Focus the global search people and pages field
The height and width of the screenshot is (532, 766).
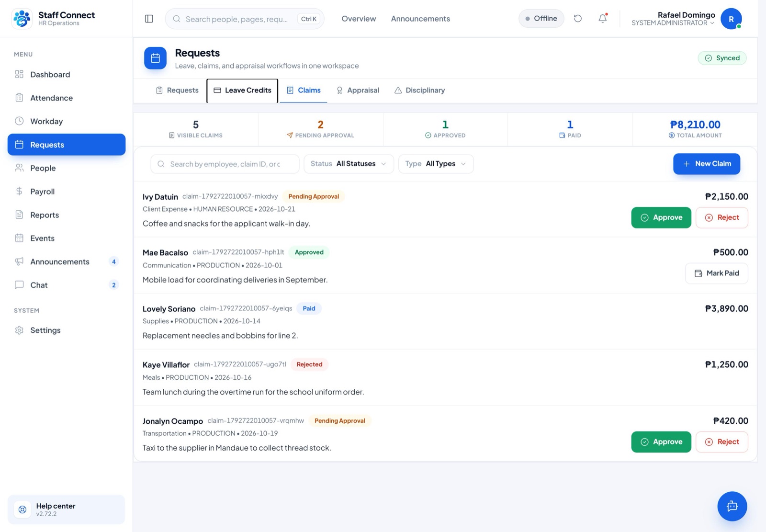(x=245, y=19)
